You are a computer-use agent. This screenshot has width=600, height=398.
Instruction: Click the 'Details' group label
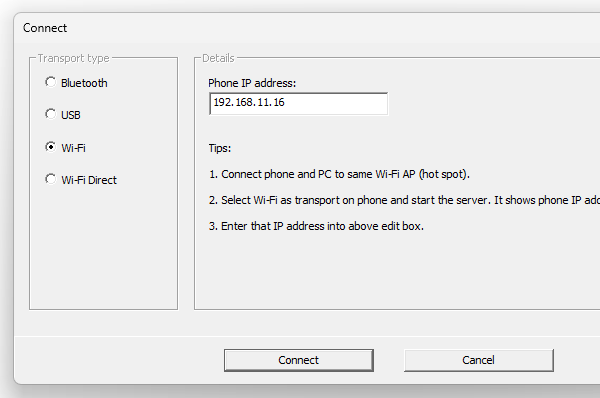pyautogui.click(x=218, y=58)
